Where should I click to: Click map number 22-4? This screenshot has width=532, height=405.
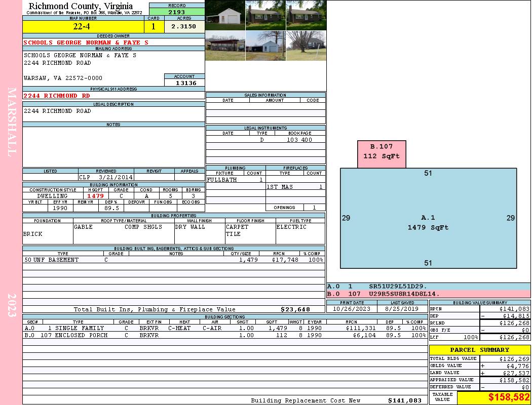(x=83, y=26)
